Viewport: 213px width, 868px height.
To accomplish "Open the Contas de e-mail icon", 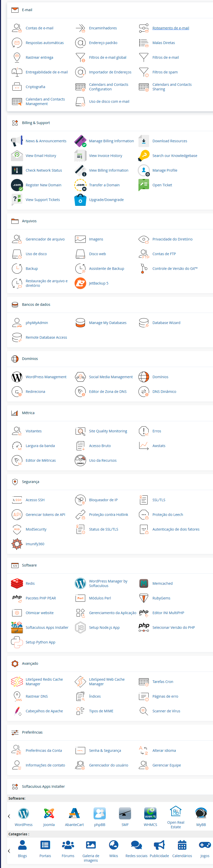I will click(16, 28).
